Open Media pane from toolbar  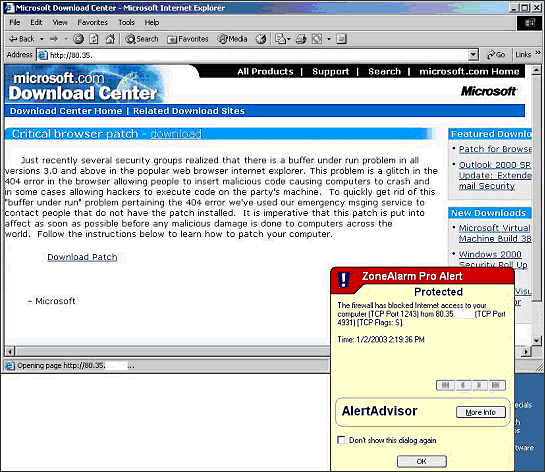232,39
